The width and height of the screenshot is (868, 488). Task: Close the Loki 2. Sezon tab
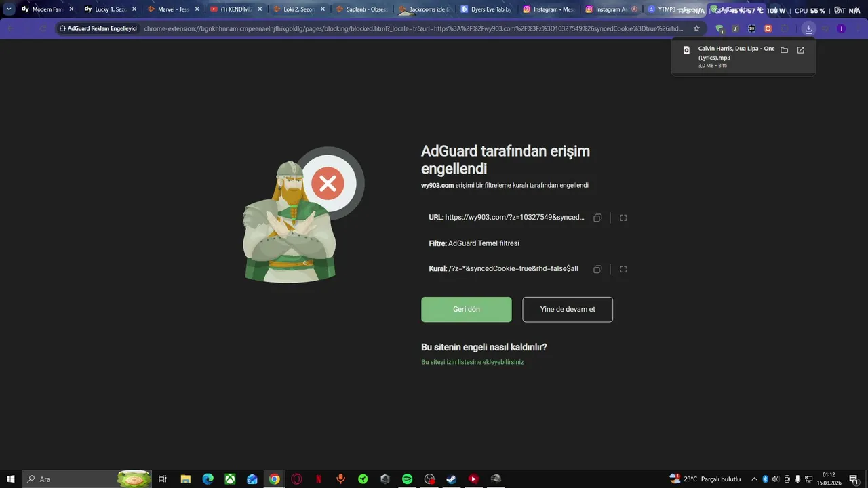pos(323,9)
